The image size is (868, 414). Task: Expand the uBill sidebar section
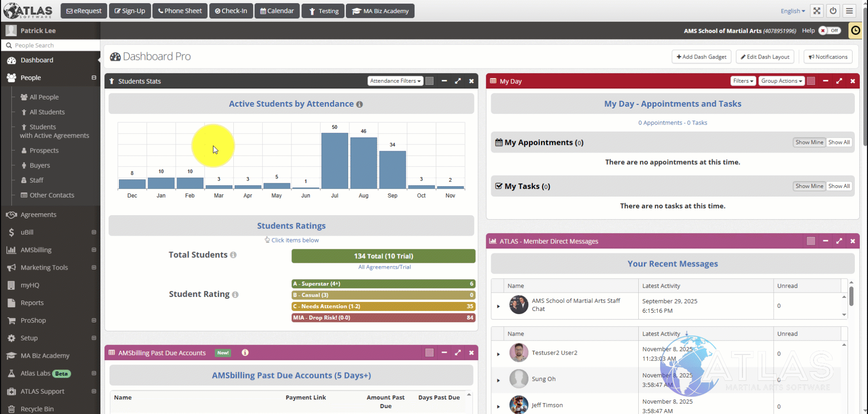pyautogui.click(x=94, y=232)
